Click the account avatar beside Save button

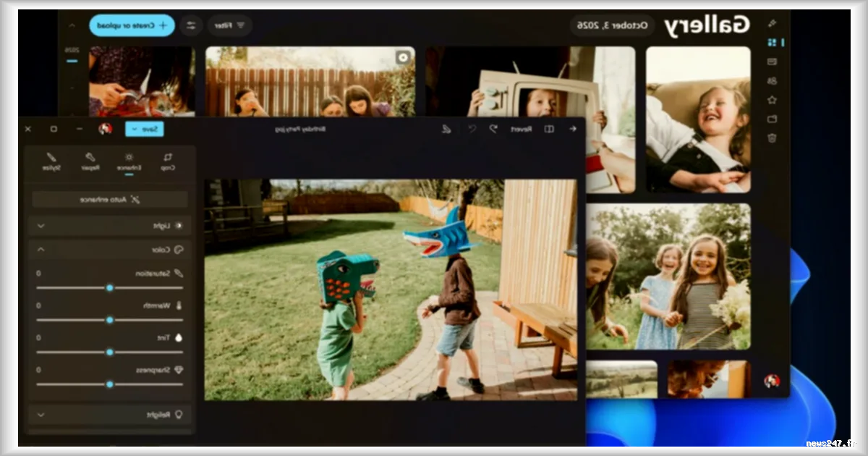(x=106, y=129)
